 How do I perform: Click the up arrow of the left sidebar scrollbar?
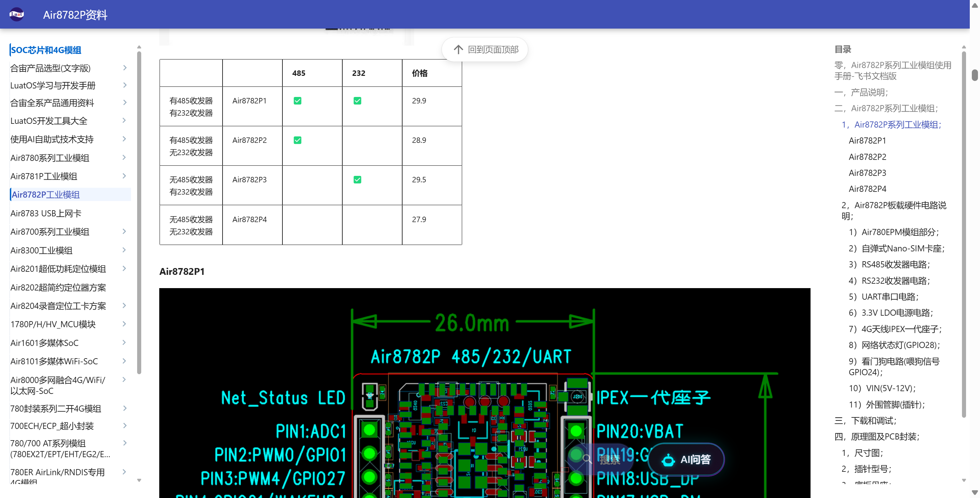[139, 47]
